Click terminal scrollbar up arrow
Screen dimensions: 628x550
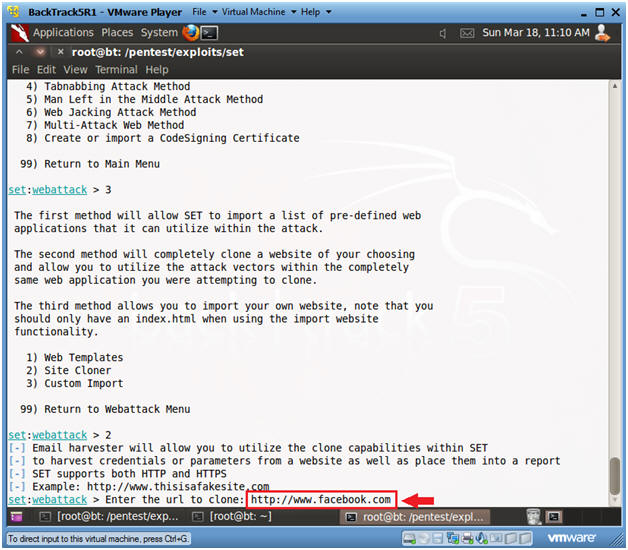pos(614,85)
